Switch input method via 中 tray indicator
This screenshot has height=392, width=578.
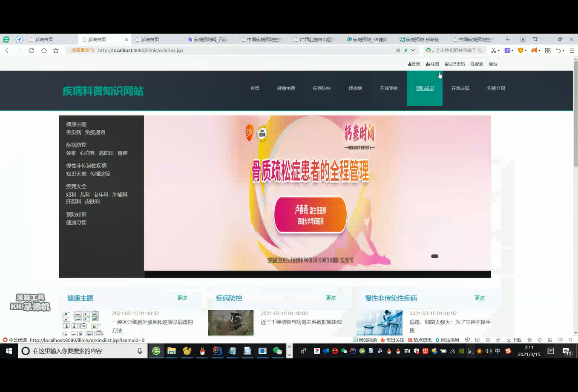point(498,351)
